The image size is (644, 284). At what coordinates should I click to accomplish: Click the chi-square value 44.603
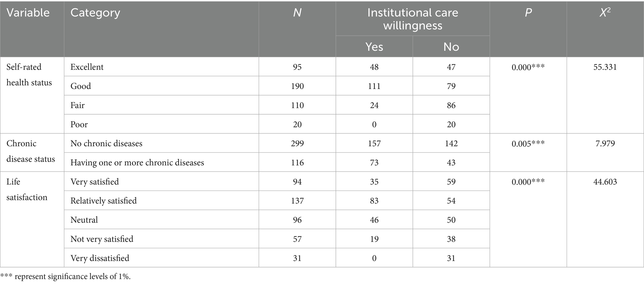pyautogui.click(x=605, y=182)
